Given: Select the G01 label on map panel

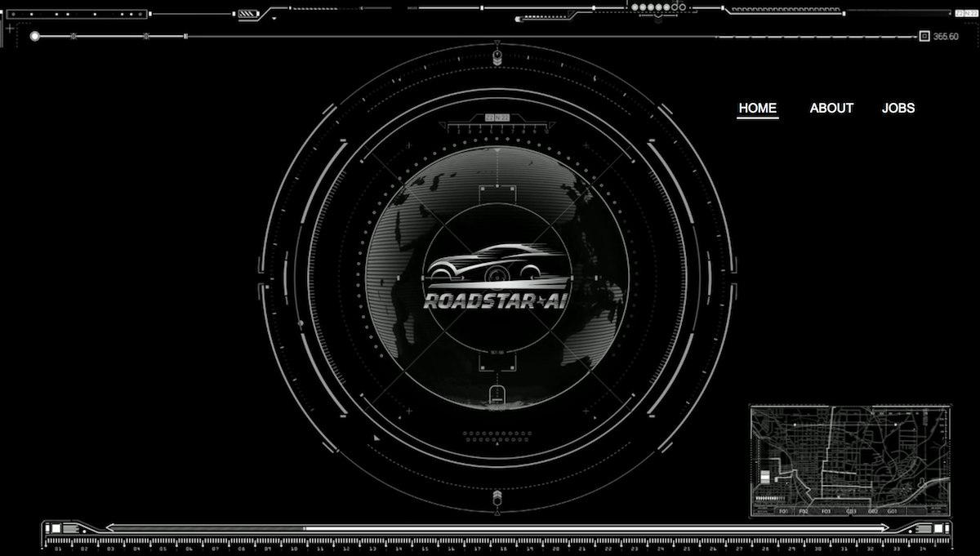Looking at the screenshot, I should click(893, 511).
